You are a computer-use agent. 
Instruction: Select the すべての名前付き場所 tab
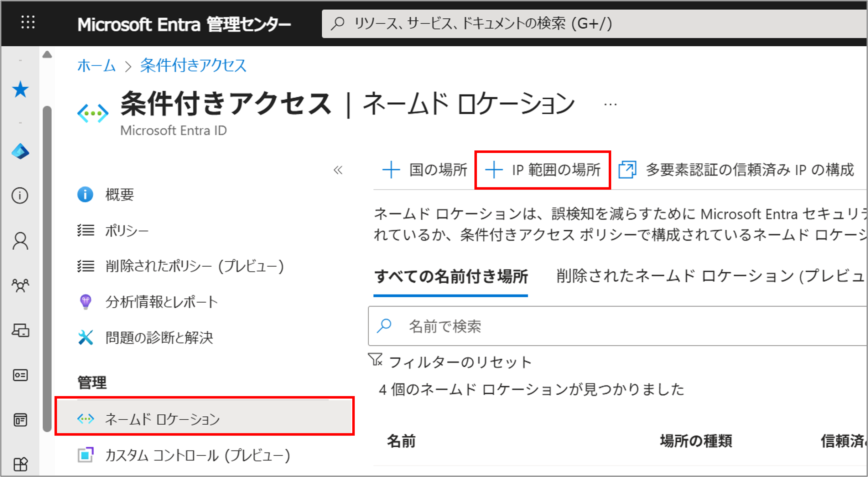pos(451,277)
